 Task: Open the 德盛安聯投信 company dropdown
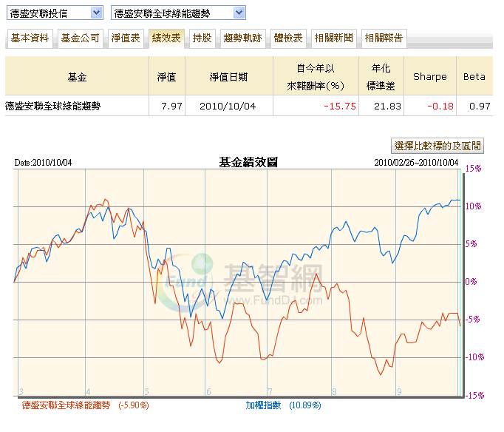tap(55, 13)
